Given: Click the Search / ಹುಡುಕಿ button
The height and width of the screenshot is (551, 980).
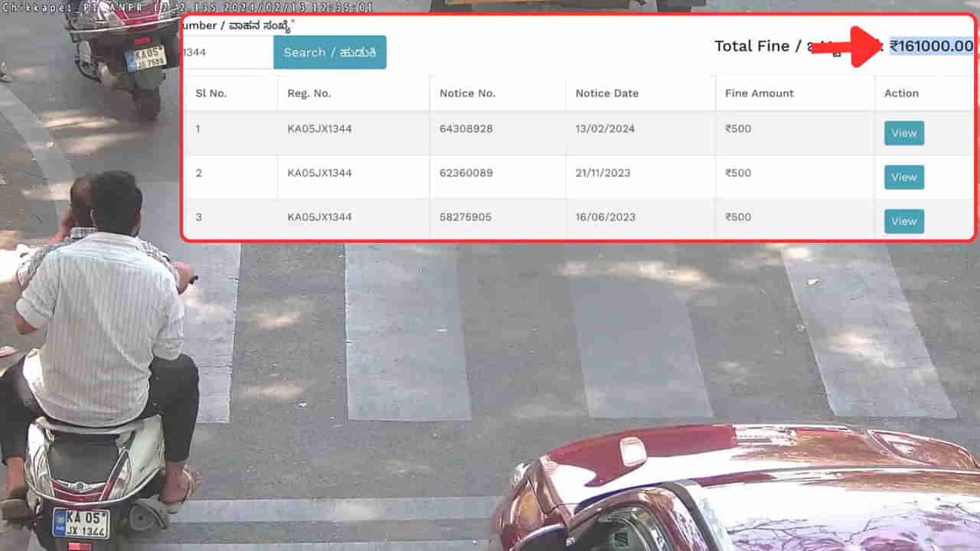Looking at the screenshot, I should [x=329, y=52].
